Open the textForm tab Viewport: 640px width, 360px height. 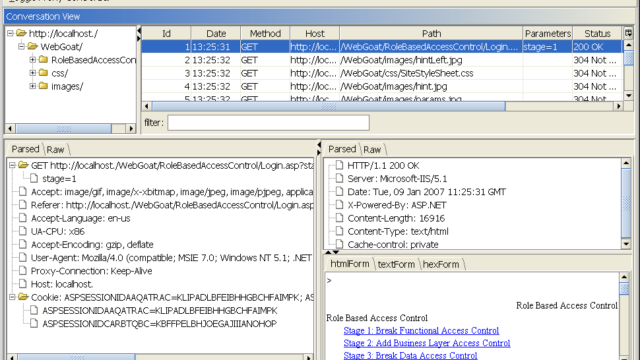point(396,264)
